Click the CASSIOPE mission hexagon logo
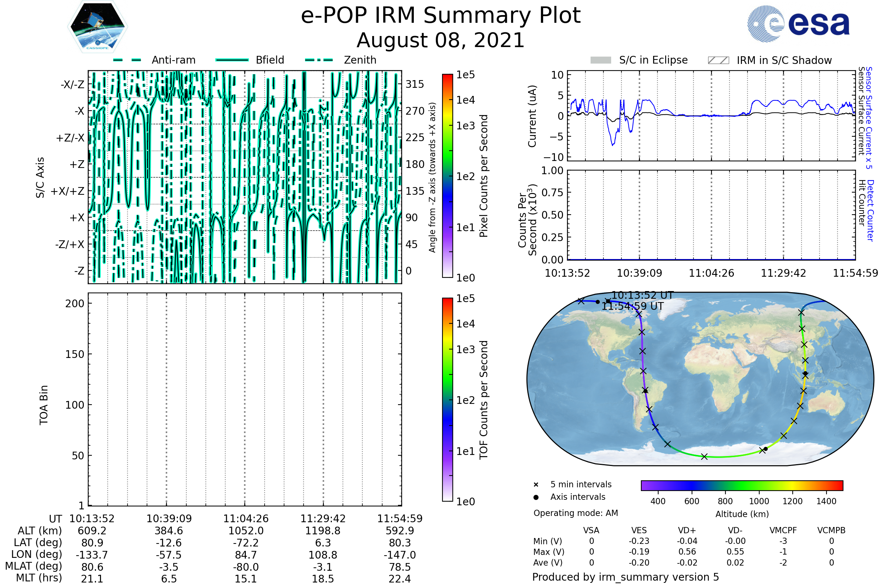Screen dimensions: 882x588 click(97, 27)
